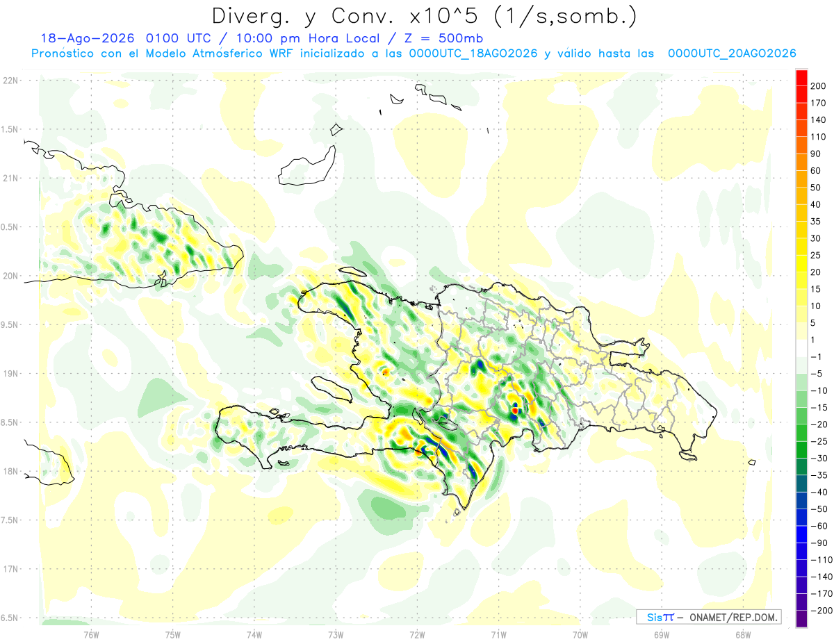Screen dimensions: 834x644
Task: Click the positive 140 color scale label
Action: [x=819, y=119]
